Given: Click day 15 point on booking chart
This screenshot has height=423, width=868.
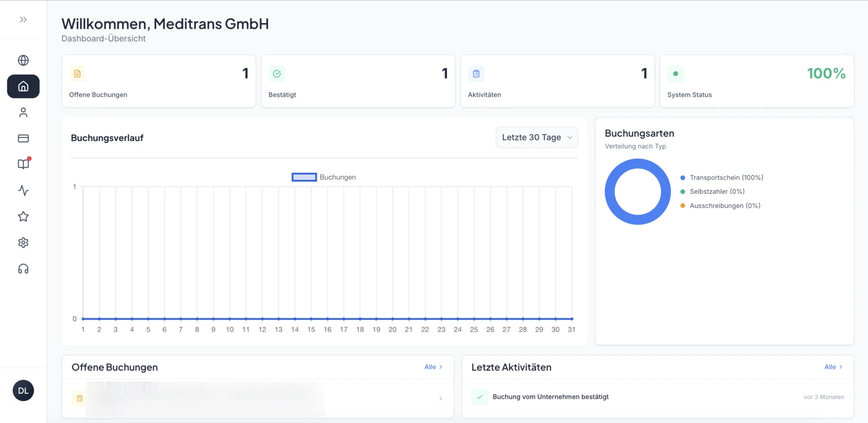Looking at the screenshot, I should (x=311, y=319).
